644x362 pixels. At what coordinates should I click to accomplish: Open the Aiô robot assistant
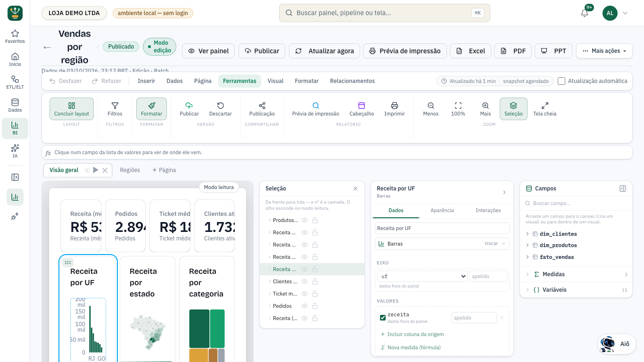[x=616, y=344]
